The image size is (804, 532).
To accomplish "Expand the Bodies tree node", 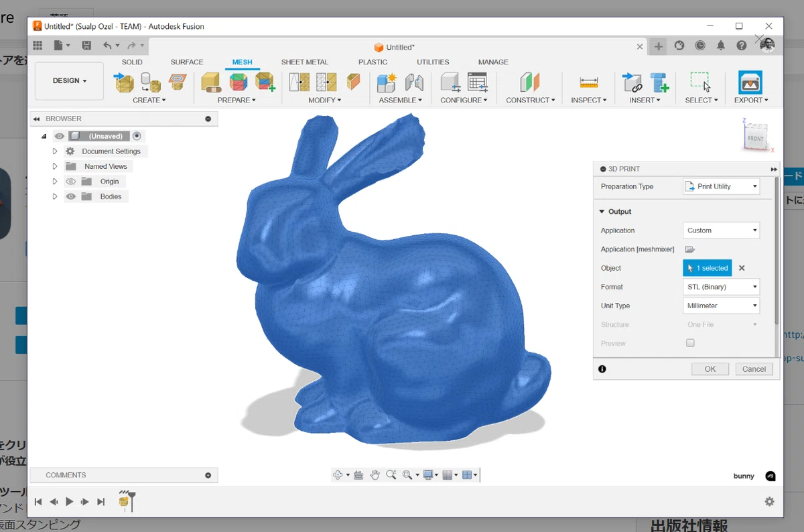I will coord(55,196).
